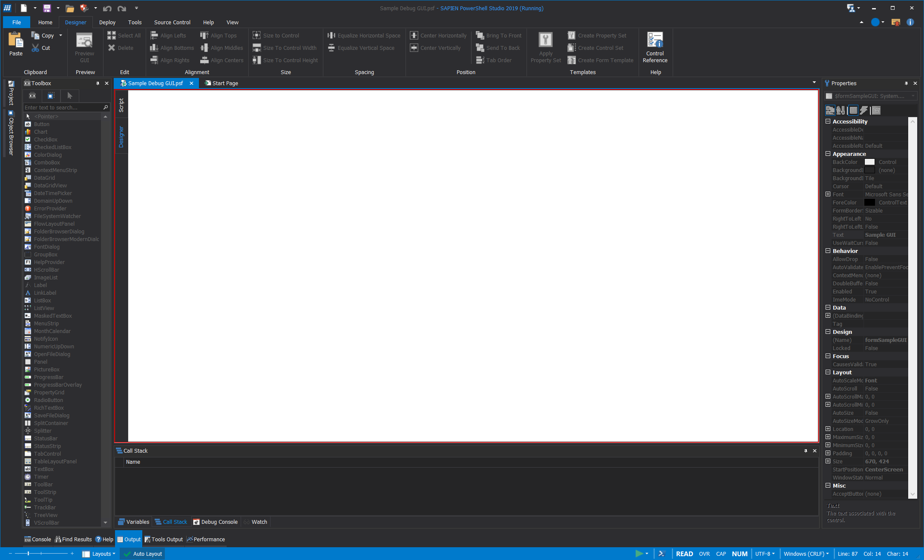
Task: Collapse the Accessibility property category
Action: (x=828, y=121)
